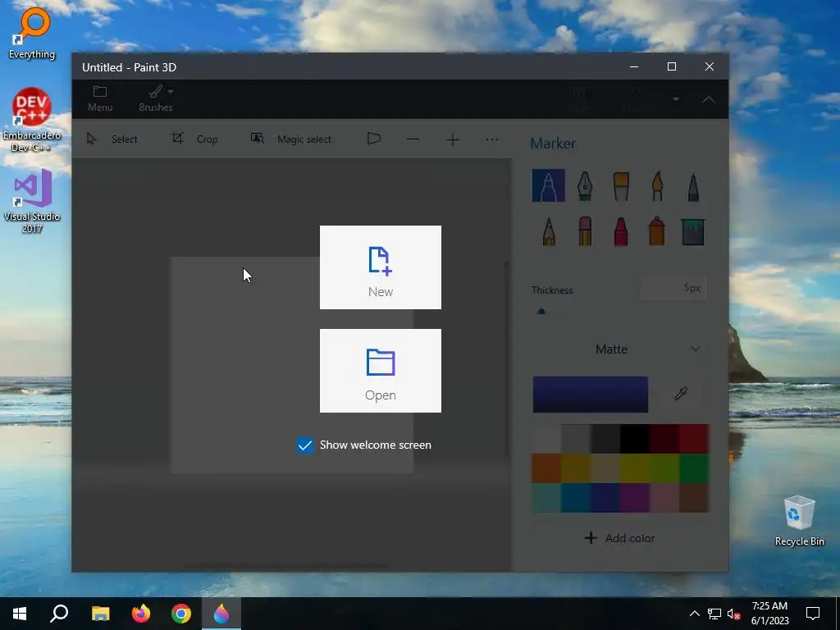This screenshot has height=630, width=840.
Task: Open File Explorer from taskbar
Action: pos(100,614)
